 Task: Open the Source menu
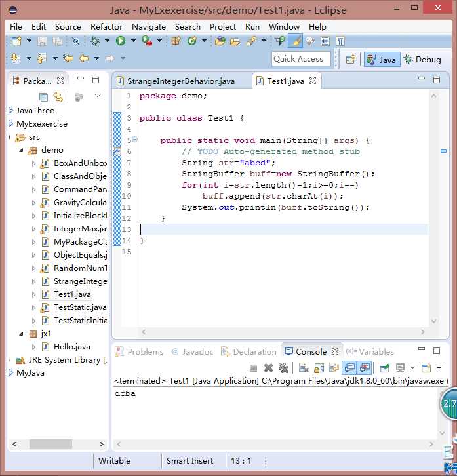pos(68,27)
